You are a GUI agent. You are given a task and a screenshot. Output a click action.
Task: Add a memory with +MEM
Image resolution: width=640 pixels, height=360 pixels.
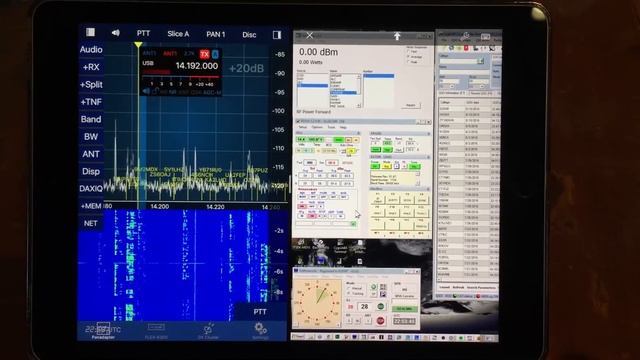(x=91, y=206)
